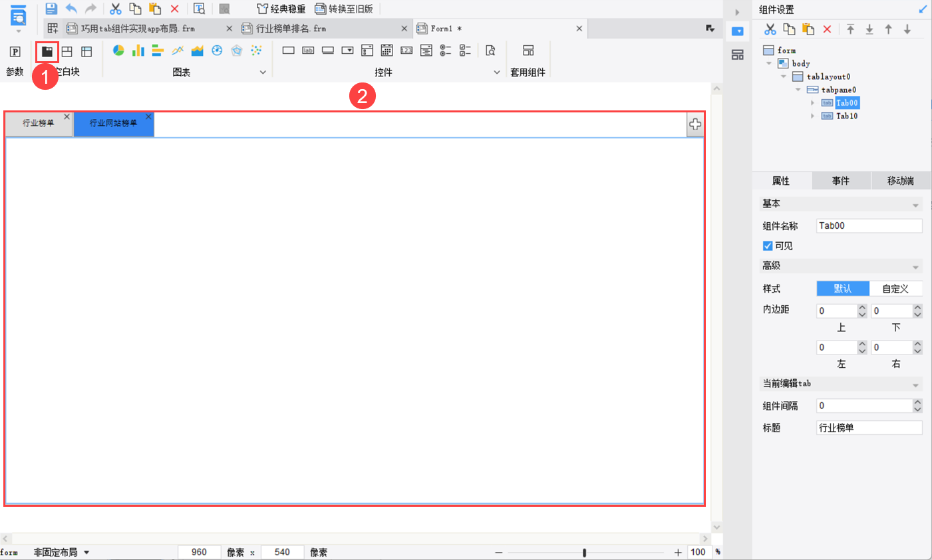Click the scissors icon in the main toolbar
Screen dimensions: 932x560
click(x=116, y=9)
